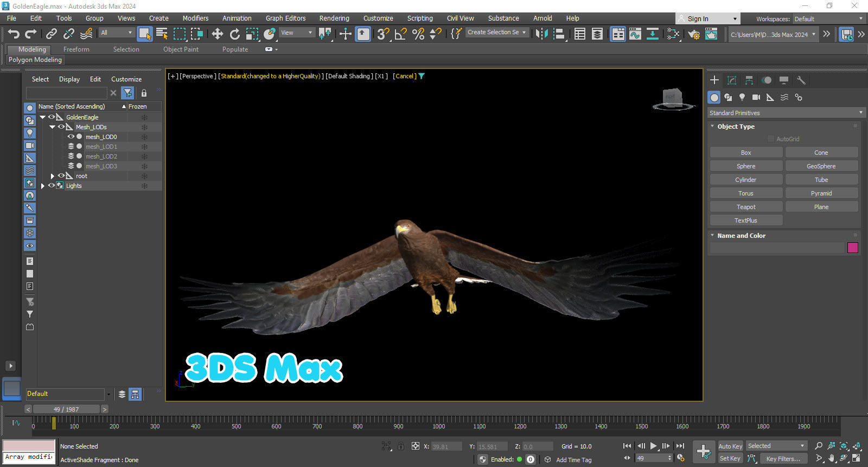Open the Modify command panel tab
This screenshot has width=868, height=467.
point(732,80)
